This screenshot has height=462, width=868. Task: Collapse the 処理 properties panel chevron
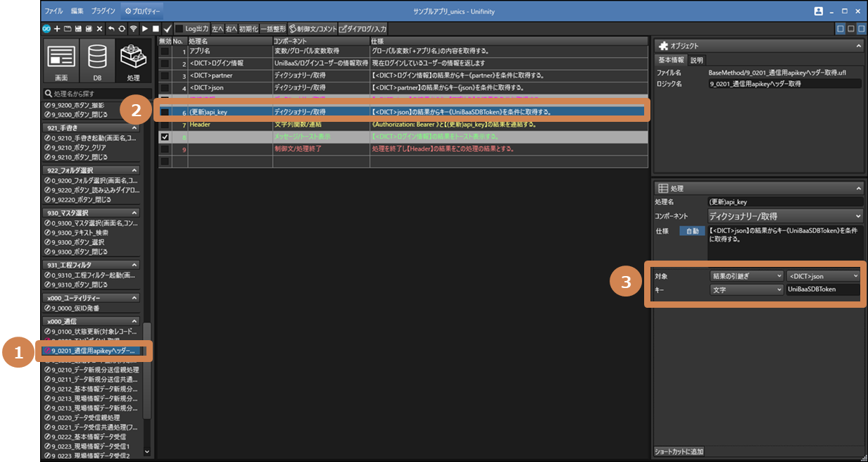[x=858, y=189]
